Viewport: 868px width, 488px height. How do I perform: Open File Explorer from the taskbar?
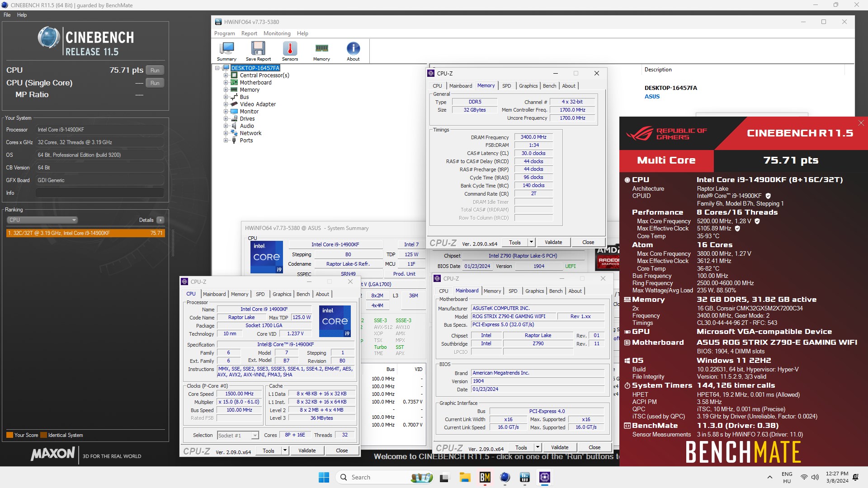click(465, 477)
